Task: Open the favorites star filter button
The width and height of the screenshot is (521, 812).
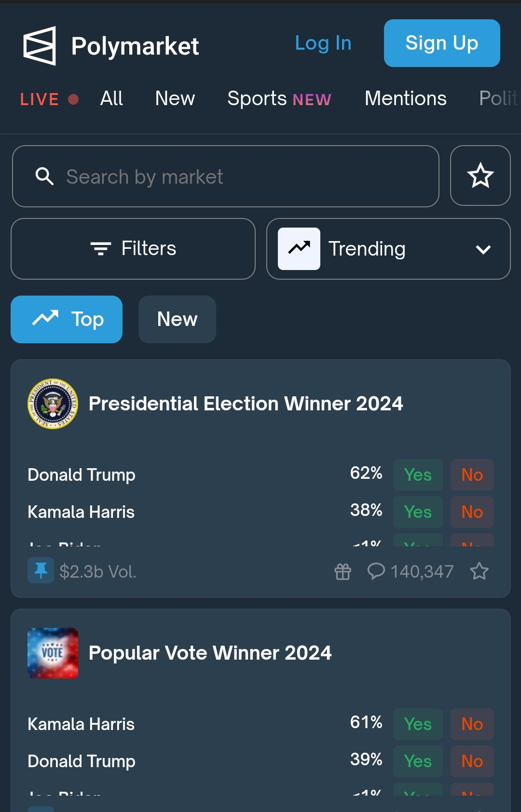Action: point(480,176)
